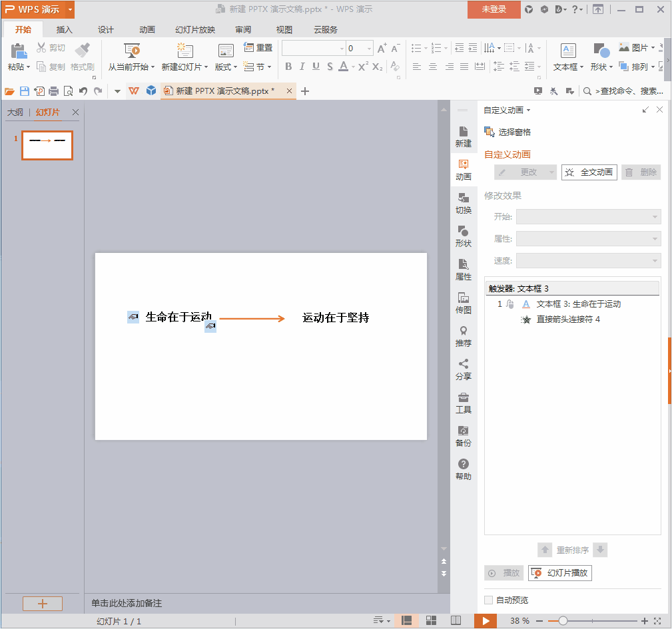
Task: Open the 视图 ribbon tab
Action: point(284,29)
